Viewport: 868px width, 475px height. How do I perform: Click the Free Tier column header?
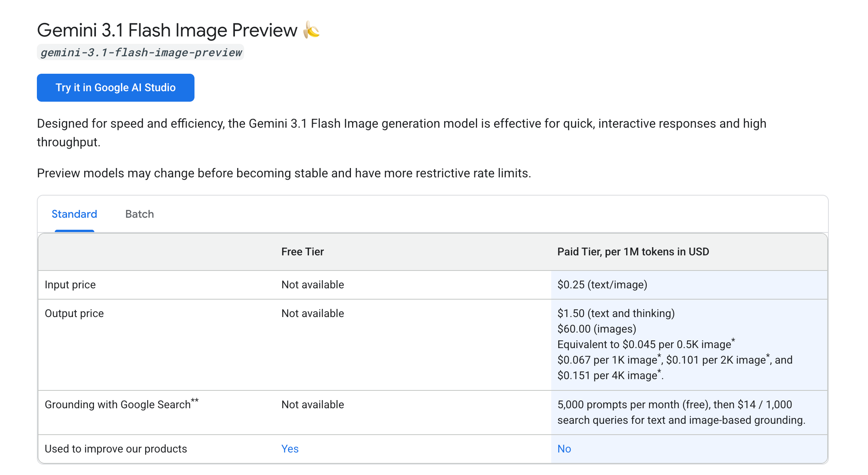coord(302,252)
